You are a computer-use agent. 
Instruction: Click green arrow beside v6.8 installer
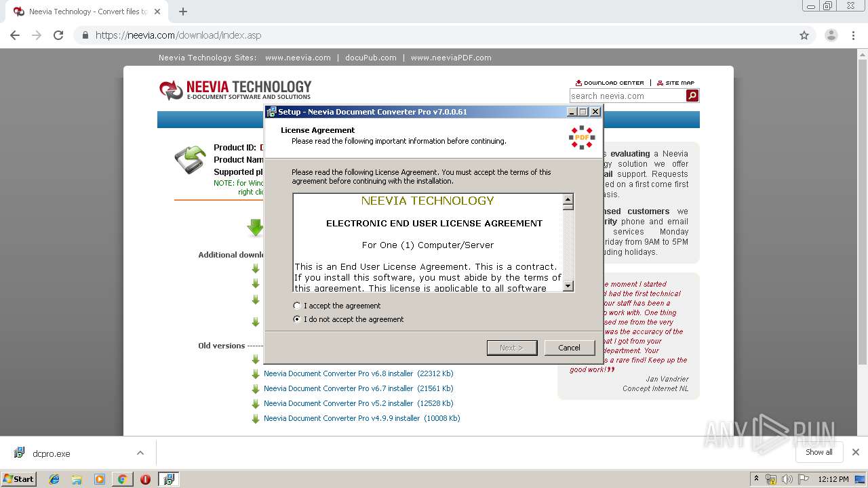coord(256,374)
